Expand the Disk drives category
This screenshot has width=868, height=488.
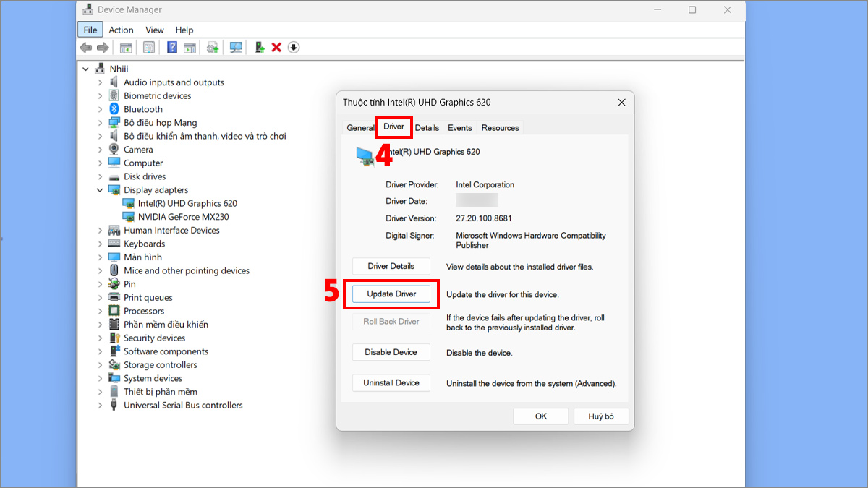click(101, 176)
